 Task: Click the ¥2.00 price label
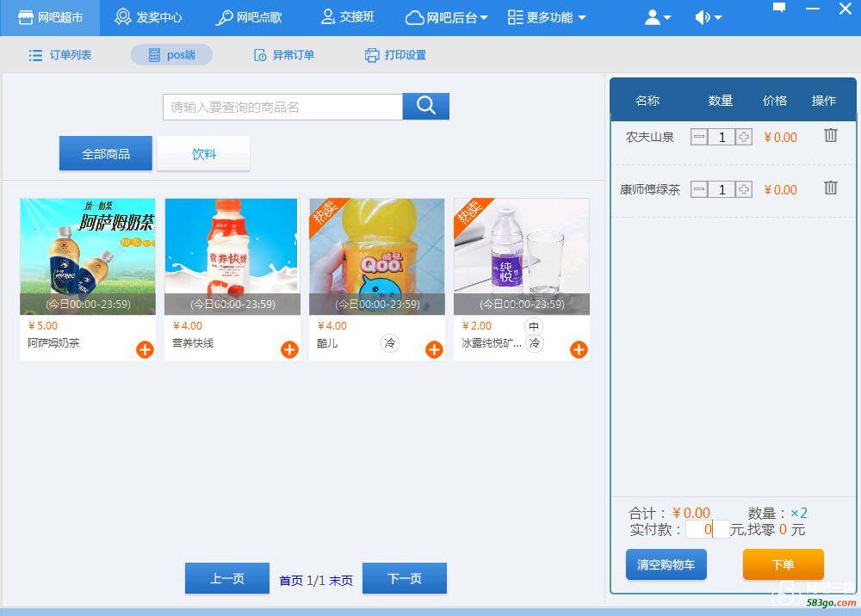click(x=477, y=326)
